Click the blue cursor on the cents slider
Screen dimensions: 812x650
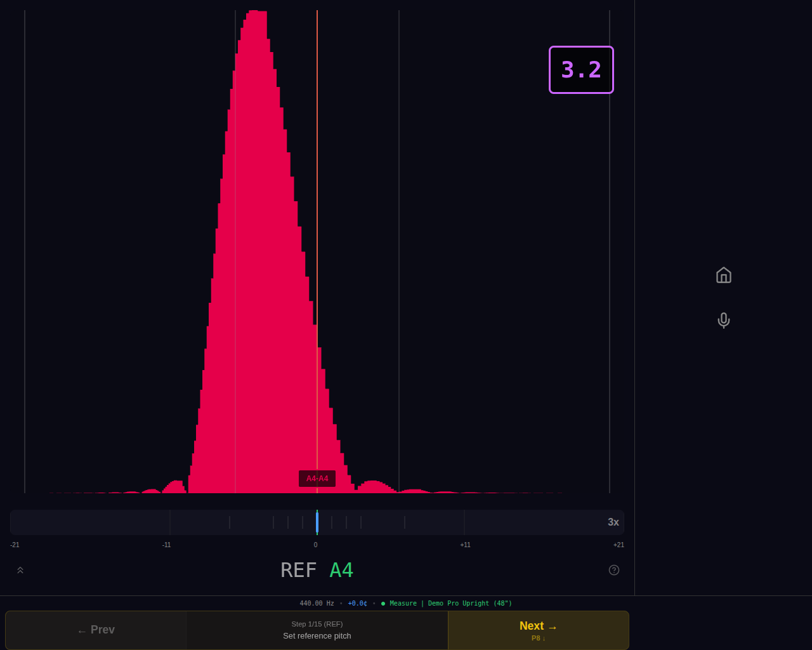(x=317, y=522)
